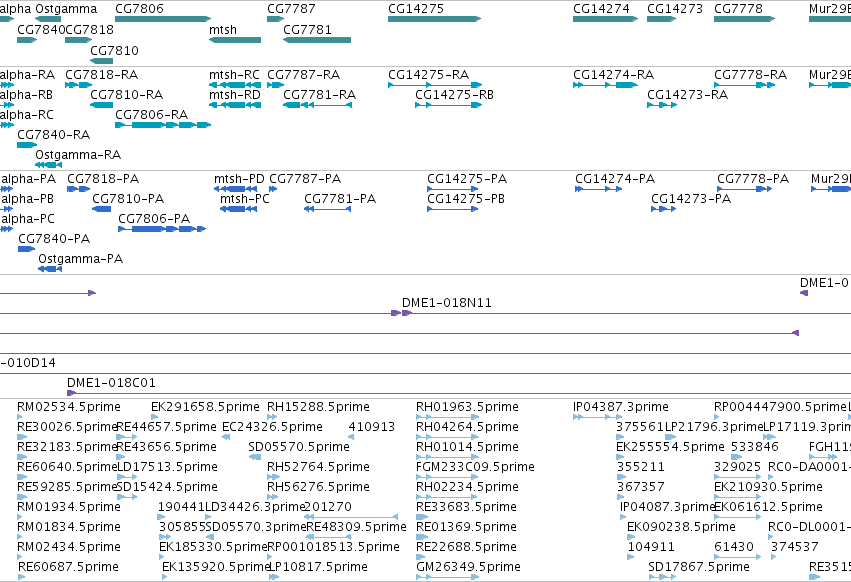This screenshot has height=582, width=851.
Task: Click the EK291658.5prime EST
Action: [x=154, y=417]
